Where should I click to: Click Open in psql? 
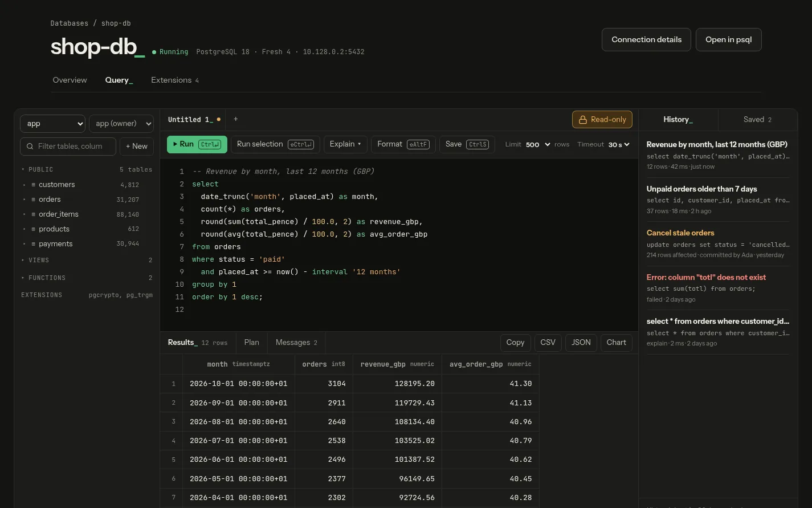729,40
